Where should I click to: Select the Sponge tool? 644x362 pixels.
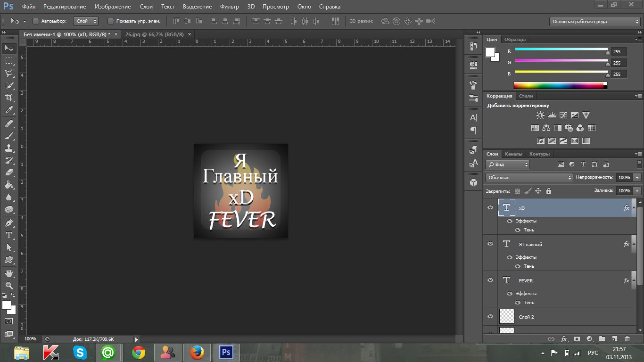9,210
